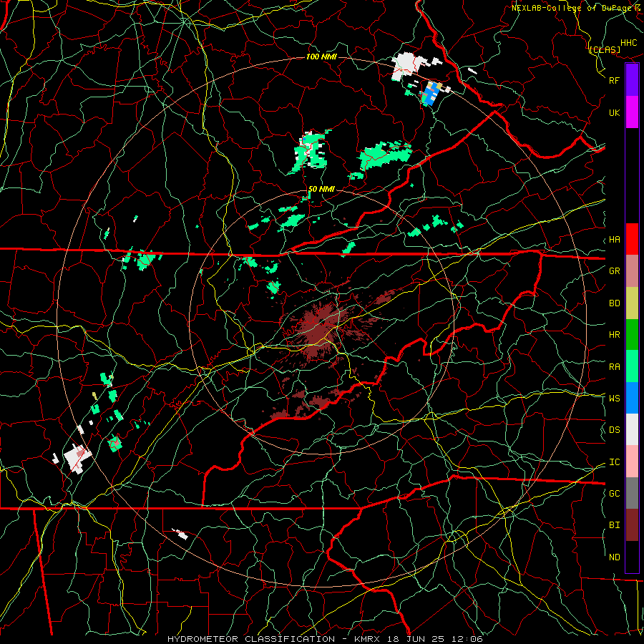Click the BI biological legend swatch
The image size is (644, 644).
click(632, 525)
